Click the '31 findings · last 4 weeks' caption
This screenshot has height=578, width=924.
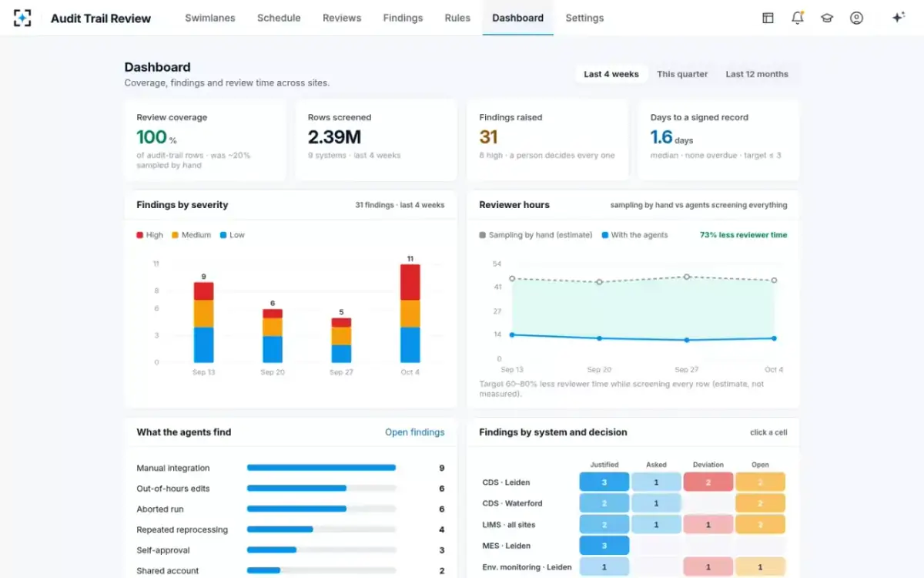coord(400,205)
